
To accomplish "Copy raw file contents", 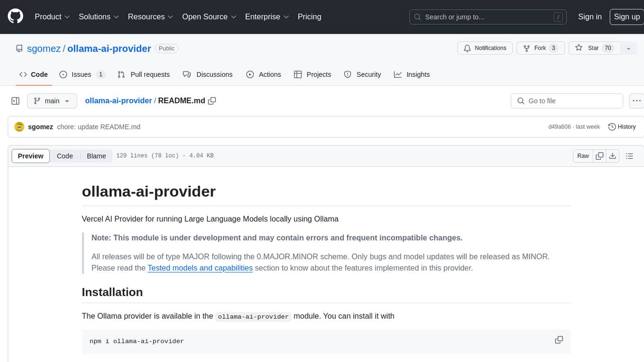I will coord(599,156).
